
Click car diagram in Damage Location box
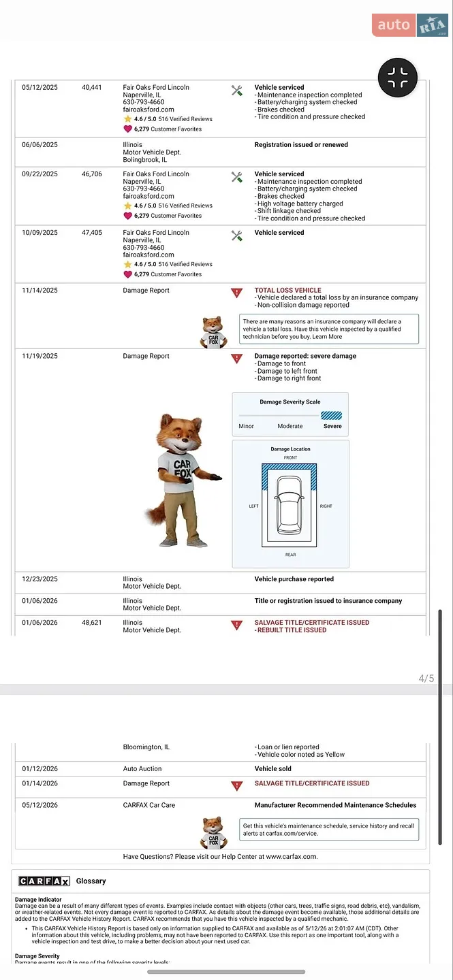pyautogui.click(x=290, y=506)
